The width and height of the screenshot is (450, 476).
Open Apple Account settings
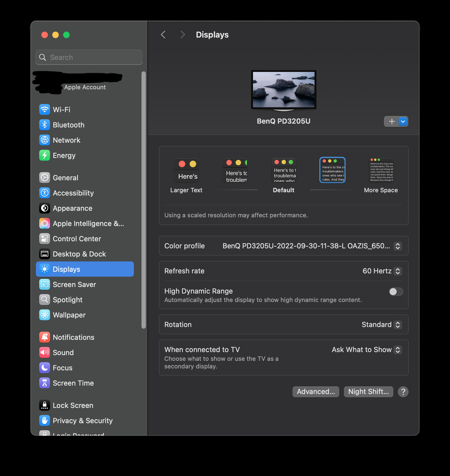pos(85,83)
